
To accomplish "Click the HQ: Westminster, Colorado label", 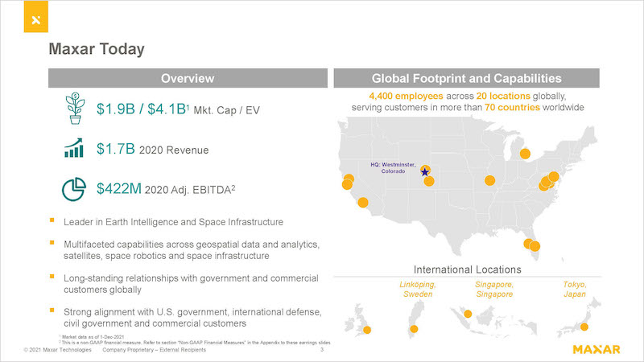I will tap(393, 168).
